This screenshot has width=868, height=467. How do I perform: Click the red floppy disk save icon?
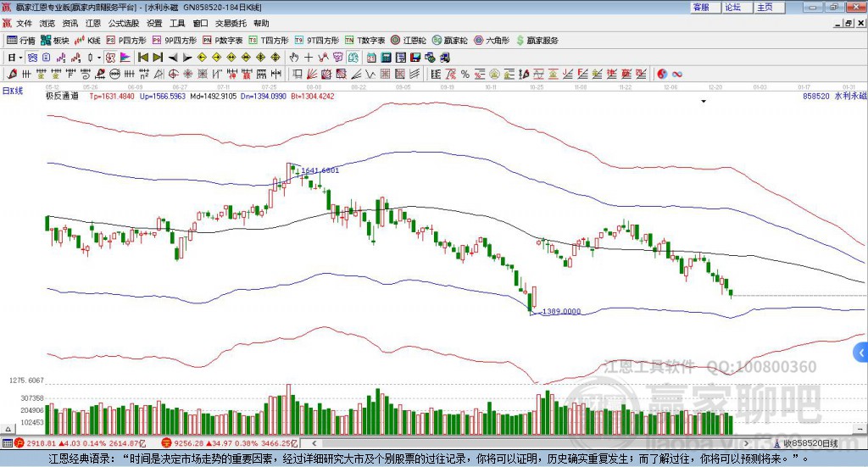415,58
